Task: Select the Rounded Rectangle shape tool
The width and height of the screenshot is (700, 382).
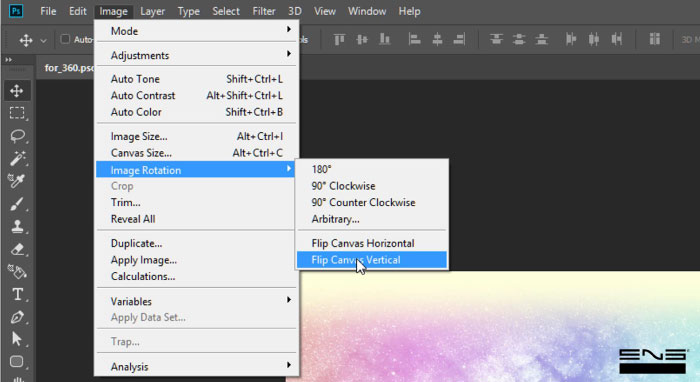Action: pos(17,361)
